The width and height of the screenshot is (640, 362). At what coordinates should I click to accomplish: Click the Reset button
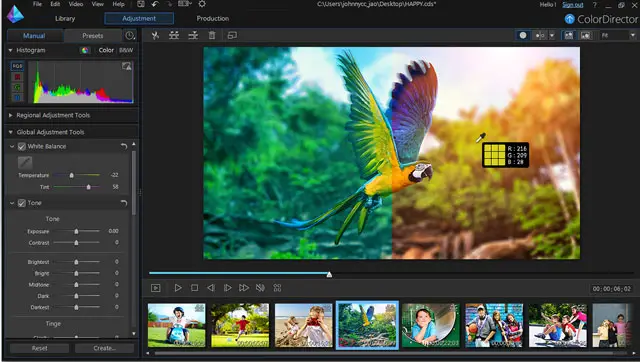click(39, 348)
